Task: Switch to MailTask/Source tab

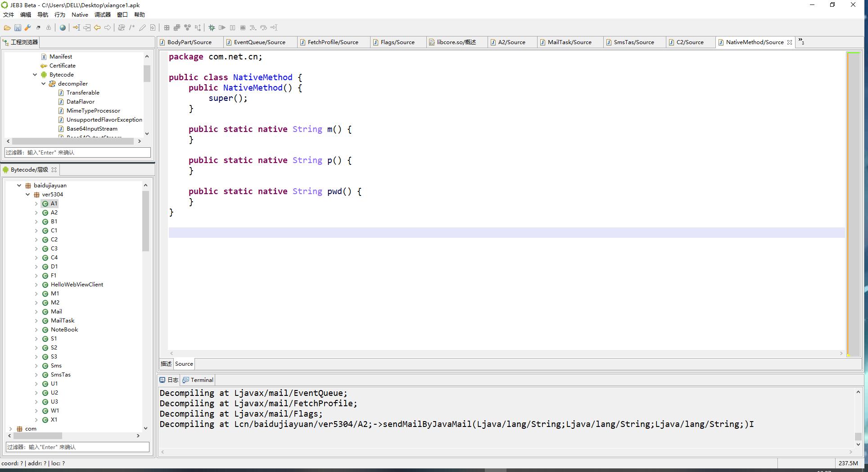Action: (x=570, y=42)
